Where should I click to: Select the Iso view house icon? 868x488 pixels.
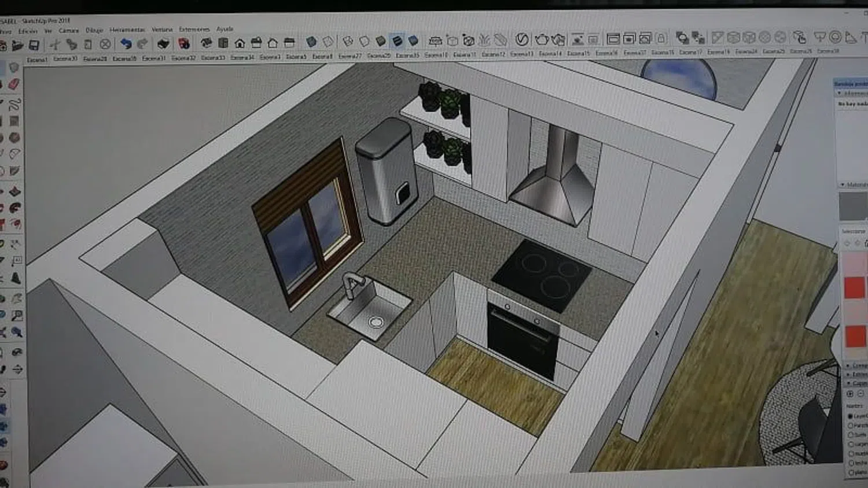coord(240,43)
